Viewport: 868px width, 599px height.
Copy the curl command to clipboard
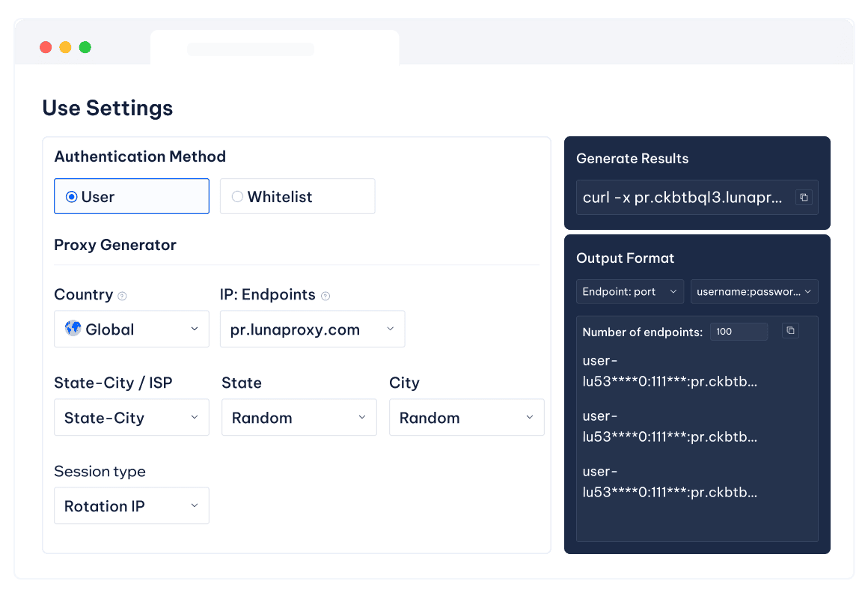tap(804, 197)
